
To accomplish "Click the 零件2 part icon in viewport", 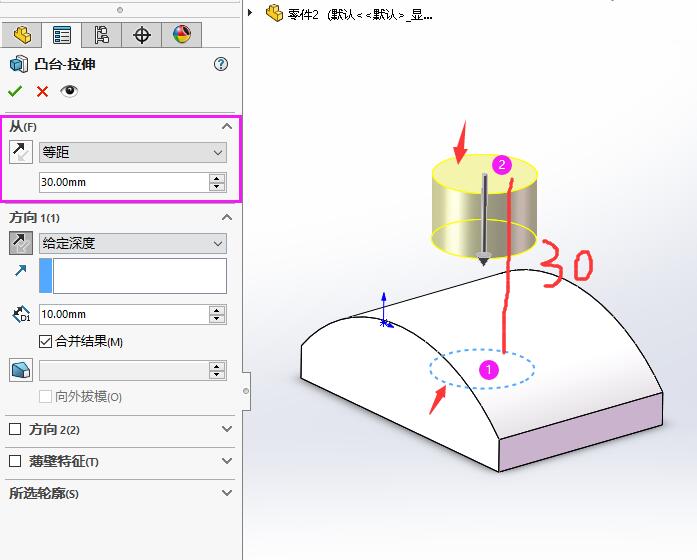I will pyautogui.click(x=274, y=13).
